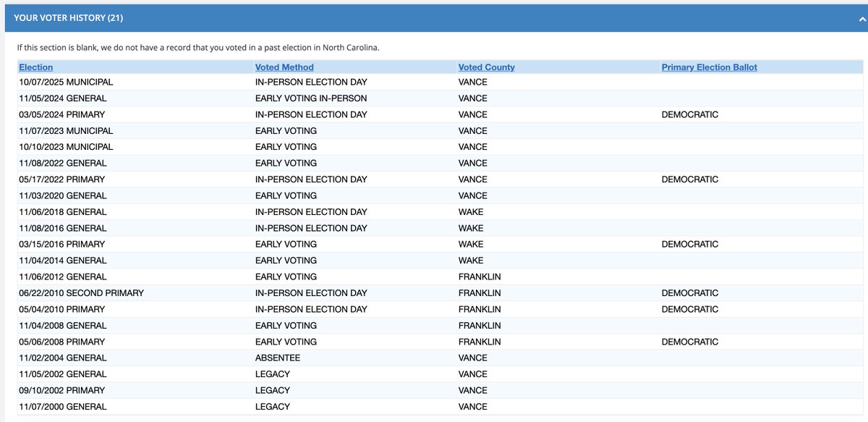Select the 10/07/2025 MUNICIPAL election cell
The image size is (868, 422).
[66, 82]
